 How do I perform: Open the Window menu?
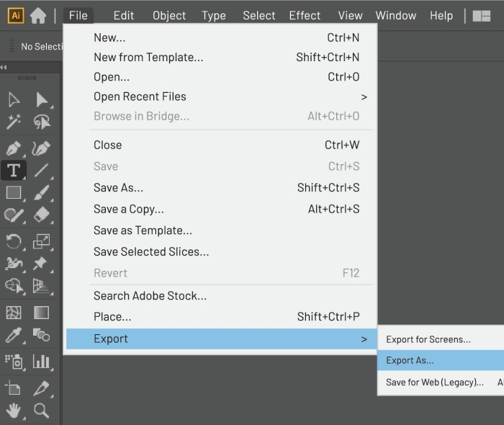click(x=396, y=15)
